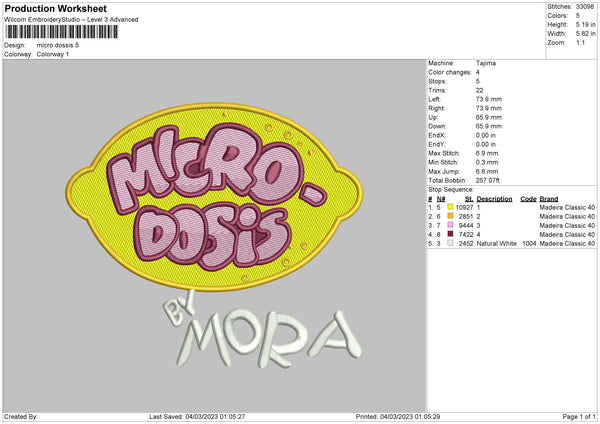Click stitch count 2851 in row 2
The width and height of the screenshot is (600, 424).
coord(466,217)
